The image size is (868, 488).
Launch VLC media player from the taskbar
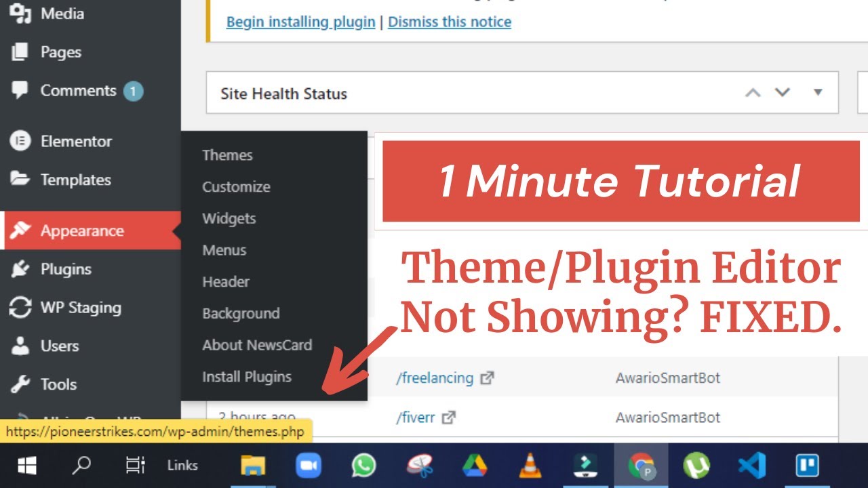(530, 466)
